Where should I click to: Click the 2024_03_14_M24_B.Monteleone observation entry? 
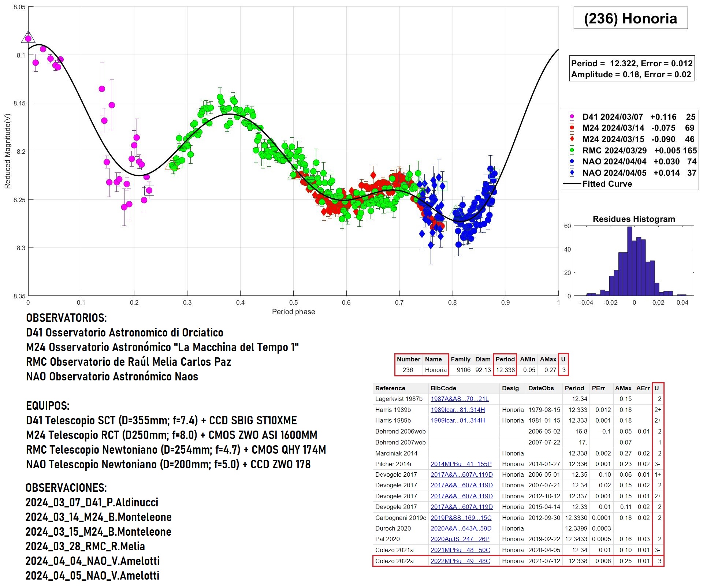[x=98, y=517]
